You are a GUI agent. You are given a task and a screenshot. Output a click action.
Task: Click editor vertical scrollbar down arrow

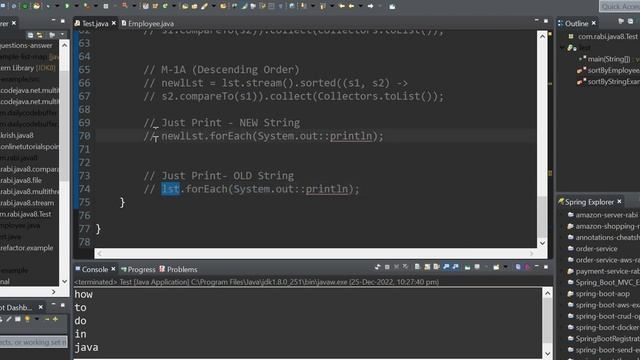pyautogui.click(x=542, y=243)
